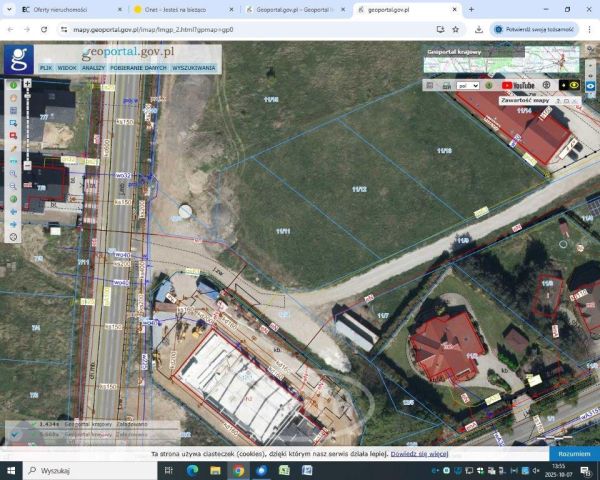Switch to the Onet browser tab
The height and width of the screenshot is (480, 600).
pos(184,10)
